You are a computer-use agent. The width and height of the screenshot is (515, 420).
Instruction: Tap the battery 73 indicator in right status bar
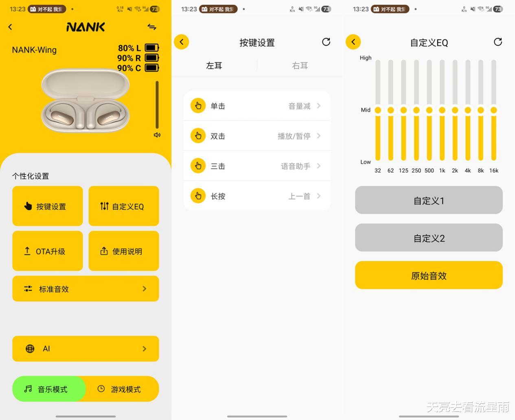coord(498,9)
